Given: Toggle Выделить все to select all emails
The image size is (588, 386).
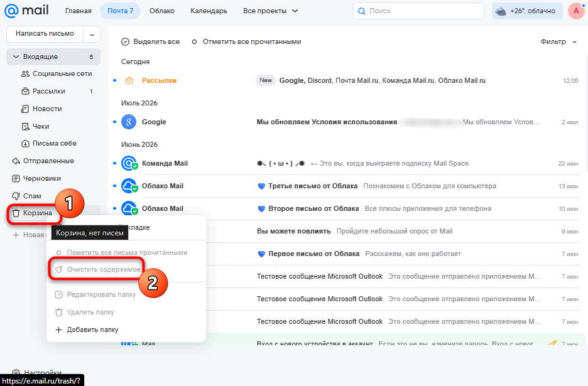Looking at the screenshot, I should tap(150, 41).
